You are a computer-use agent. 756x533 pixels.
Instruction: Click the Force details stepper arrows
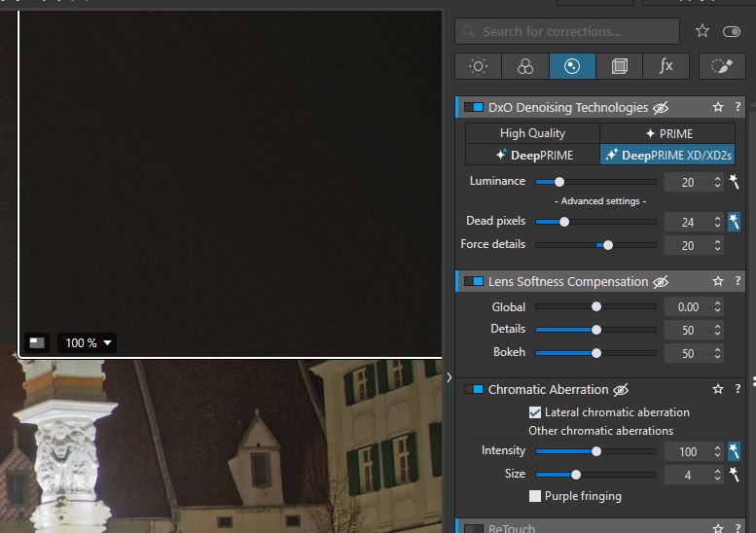tap(717, 245)
